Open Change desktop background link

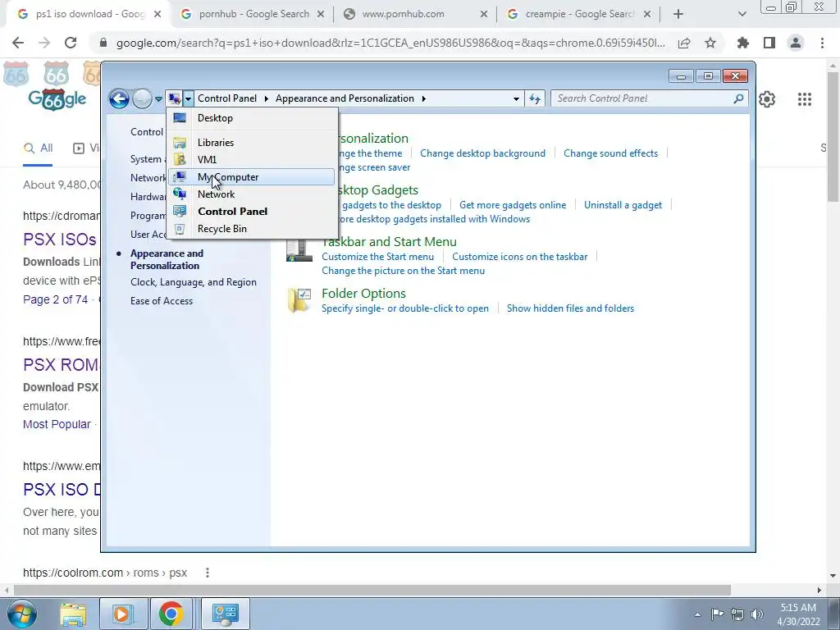(482, 153)
